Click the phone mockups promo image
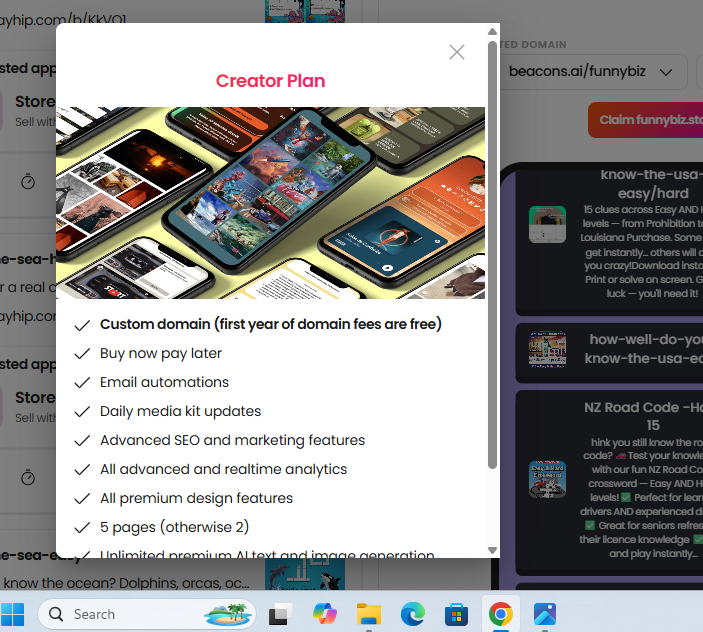 click(x=270, y=203)
